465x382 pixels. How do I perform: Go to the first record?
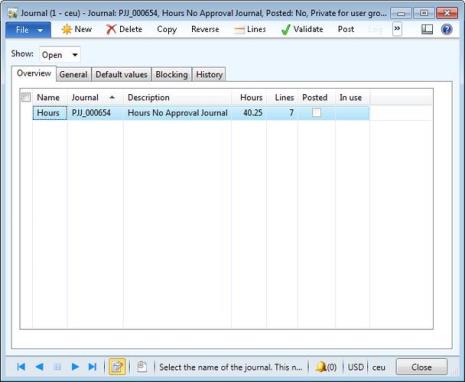(21, 367)
